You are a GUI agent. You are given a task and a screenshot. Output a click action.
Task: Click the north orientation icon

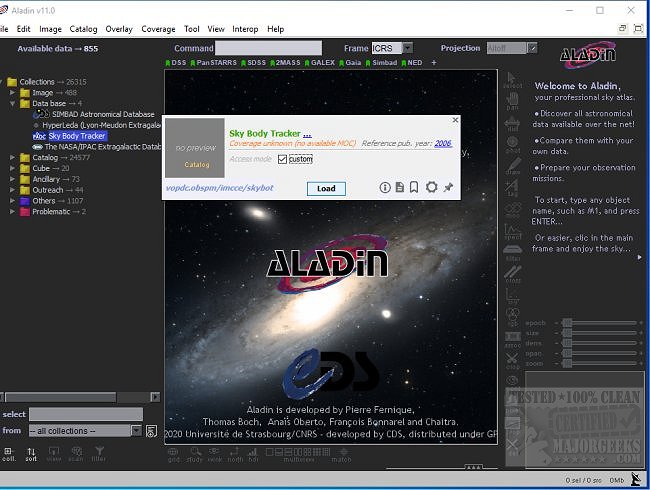pos(235,455)
